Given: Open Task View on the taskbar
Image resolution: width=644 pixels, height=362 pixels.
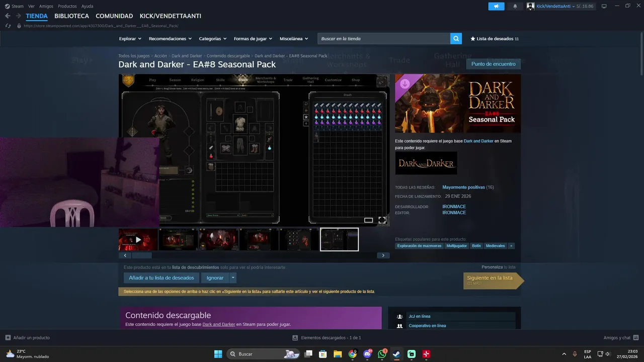Looking at the screenshot, I should point(308,354).
